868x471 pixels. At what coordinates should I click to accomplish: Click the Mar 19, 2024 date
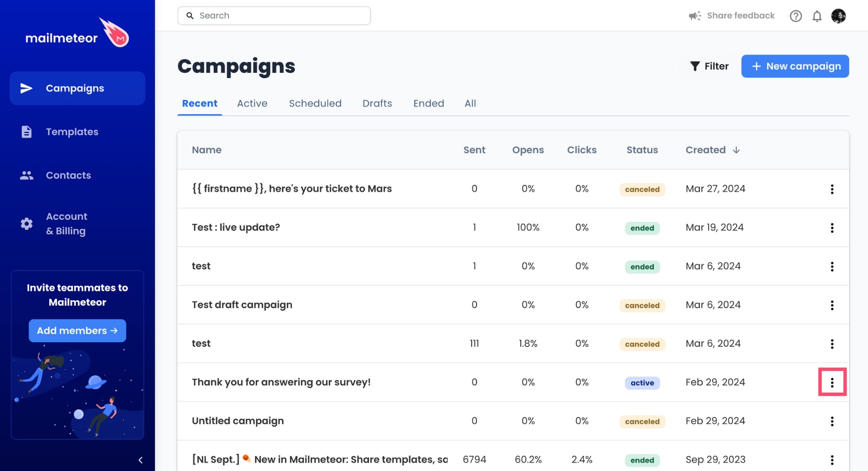point(715,227)
